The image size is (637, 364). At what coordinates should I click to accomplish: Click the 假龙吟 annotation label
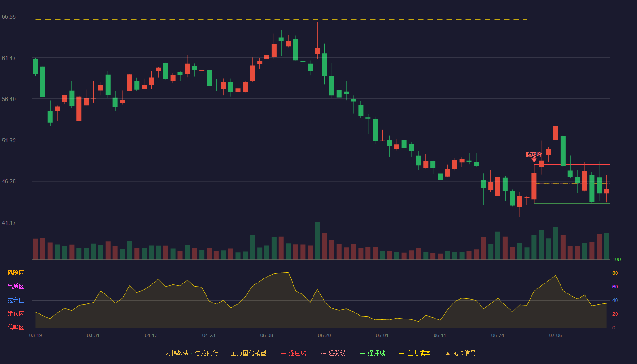click(534, 154)
